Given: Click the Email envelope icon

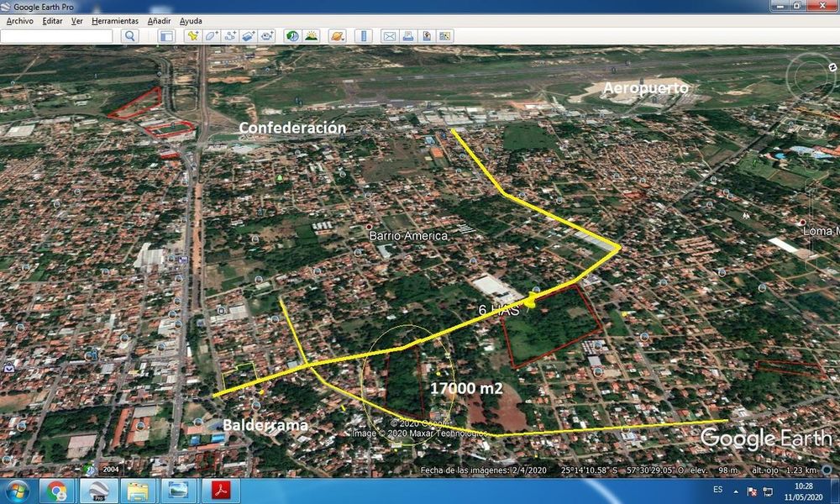Looking at the screenshot, I should coord(390,36).
